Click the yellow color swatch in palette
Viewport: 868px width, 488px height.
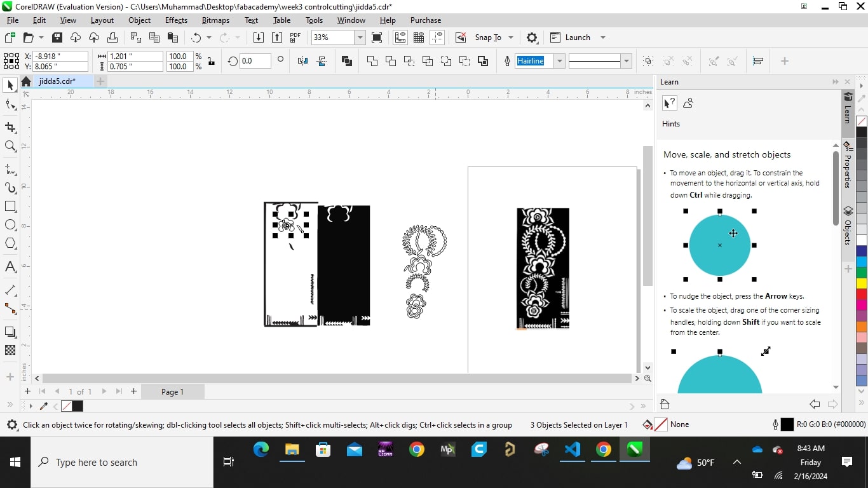point(862,283)
